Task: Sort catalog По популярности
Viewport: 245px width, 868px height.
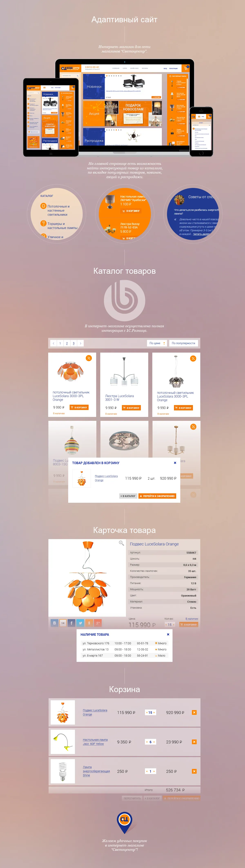Action: (183, 343)
